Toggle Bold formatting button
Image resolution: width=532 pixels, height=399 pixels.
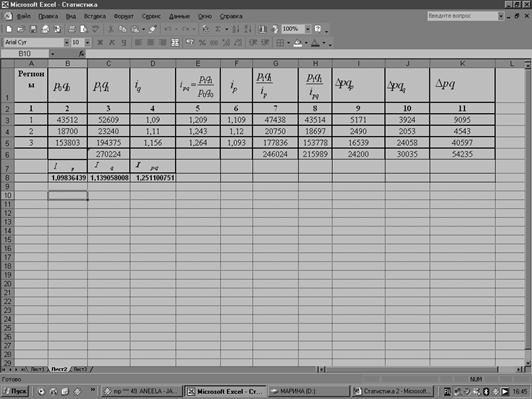point(100,43)
